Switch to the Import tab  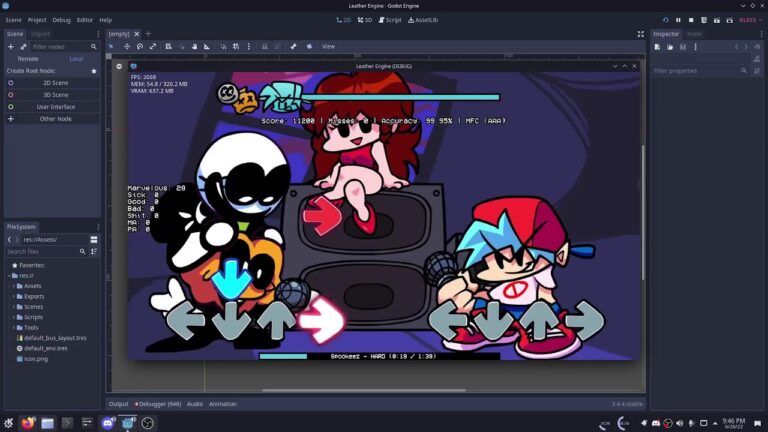(40, 34)
